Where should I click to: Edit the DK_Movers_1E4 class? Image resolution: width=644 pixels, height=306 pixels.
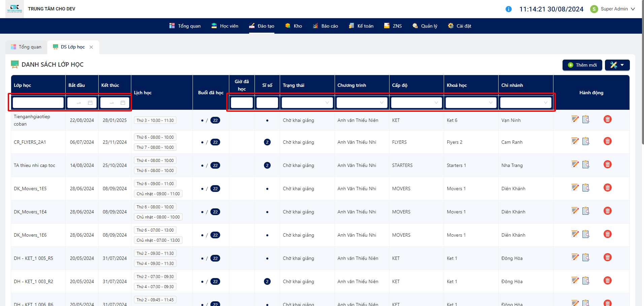point(575,211)
